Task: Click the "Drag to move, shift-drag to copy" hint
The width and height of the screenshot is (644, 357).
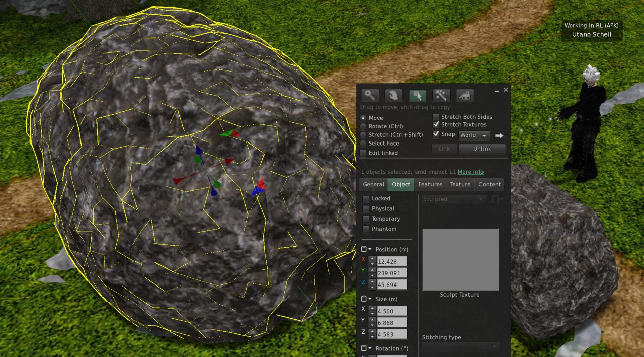Action: [x=405, y=107]
